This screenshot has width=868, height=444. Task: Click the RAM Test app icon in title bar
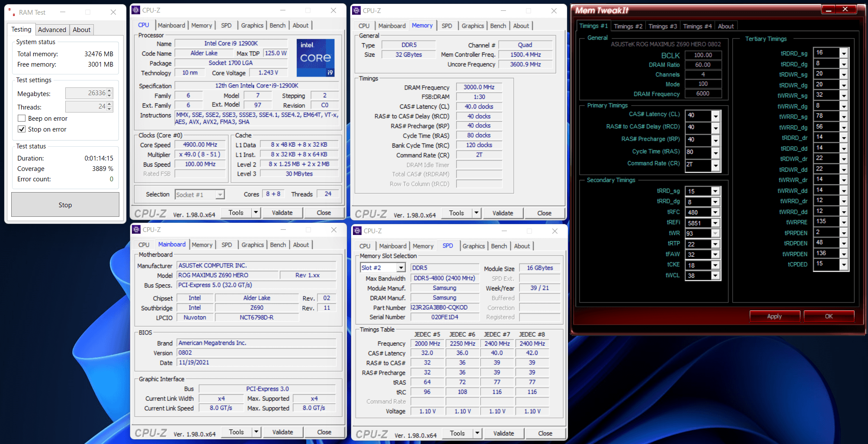click(x=12, y=13)
